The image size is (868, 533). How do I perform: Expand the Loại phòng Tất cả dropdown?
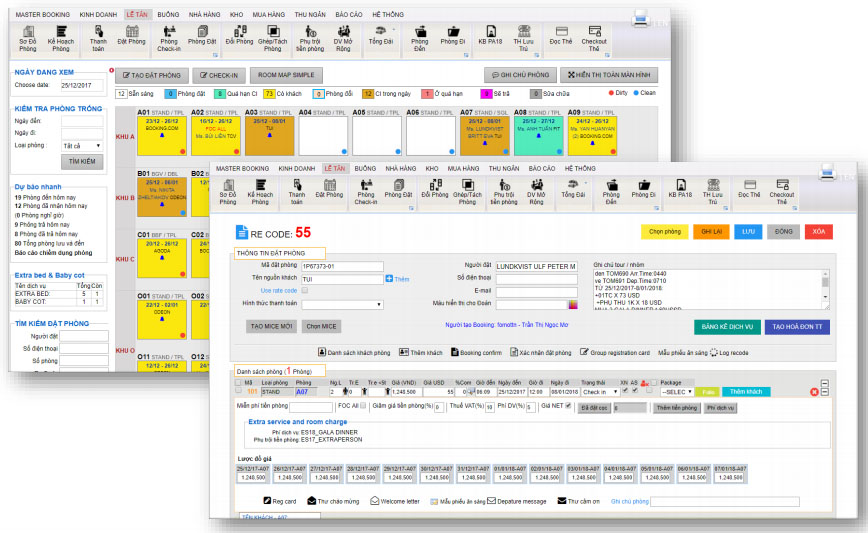click(82, 146)
